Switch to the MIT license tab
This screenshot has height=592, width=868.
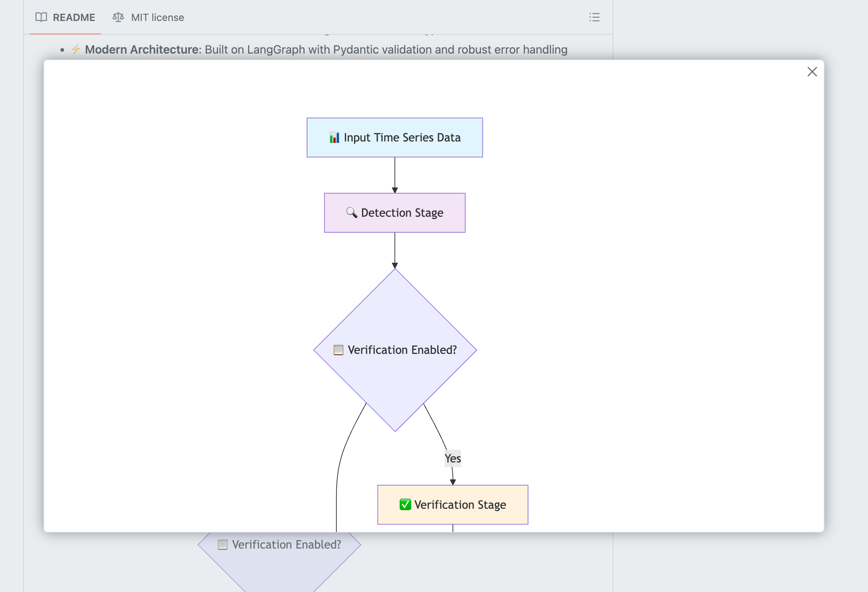pyautogui.click(x=148, y=17)
